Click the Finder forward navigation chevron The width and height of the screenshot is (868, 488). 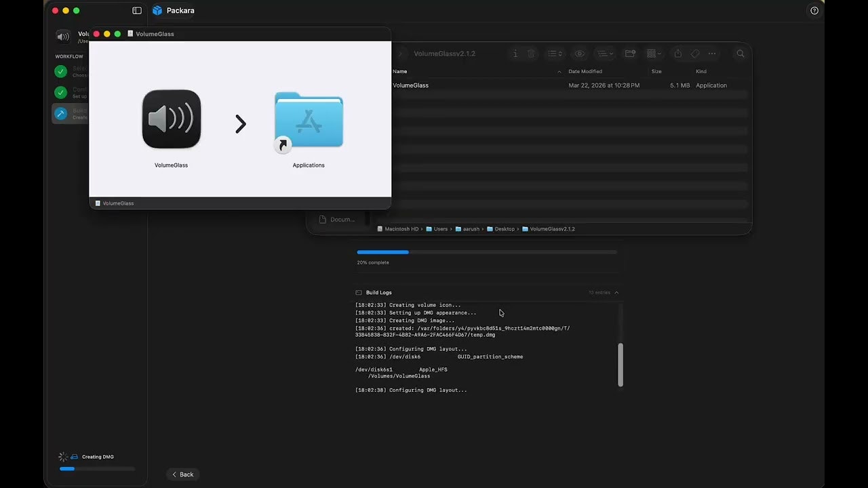tap(400, 54)
